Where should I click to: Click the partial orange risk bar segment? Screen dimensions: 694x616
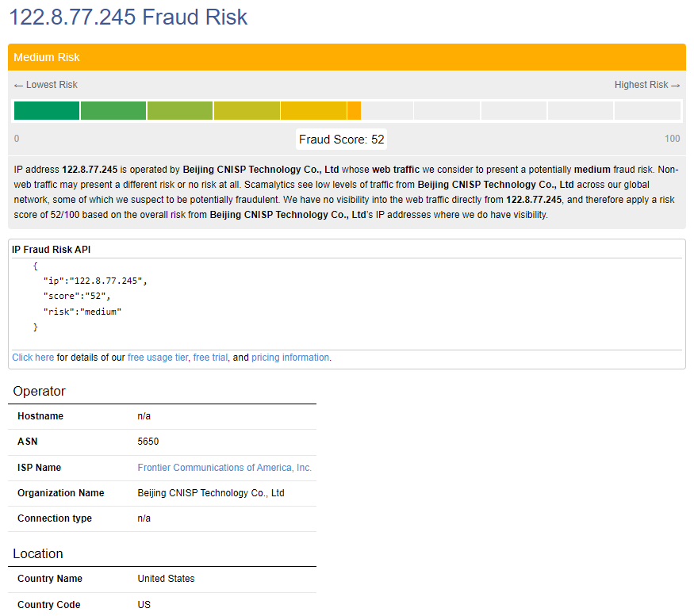[354, 111]
